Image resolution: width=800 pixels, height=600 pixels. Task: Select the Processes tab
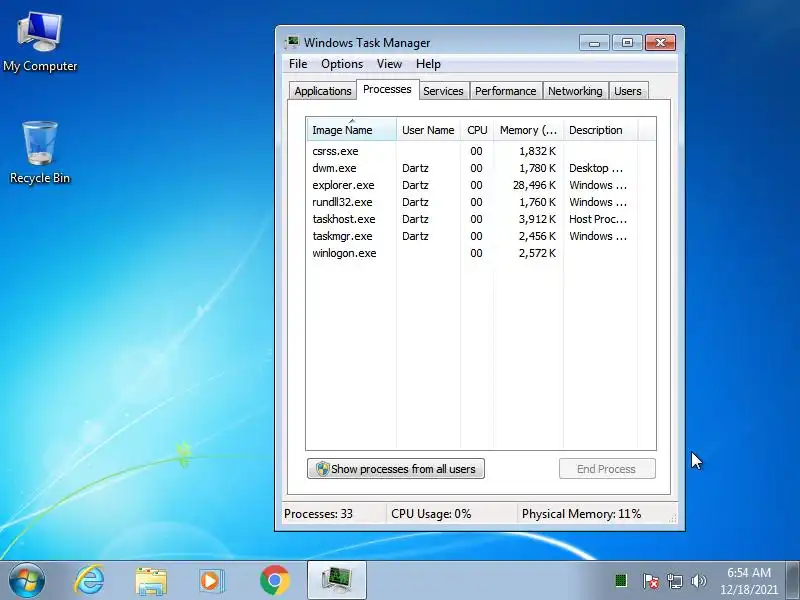(x=387, y=89)
